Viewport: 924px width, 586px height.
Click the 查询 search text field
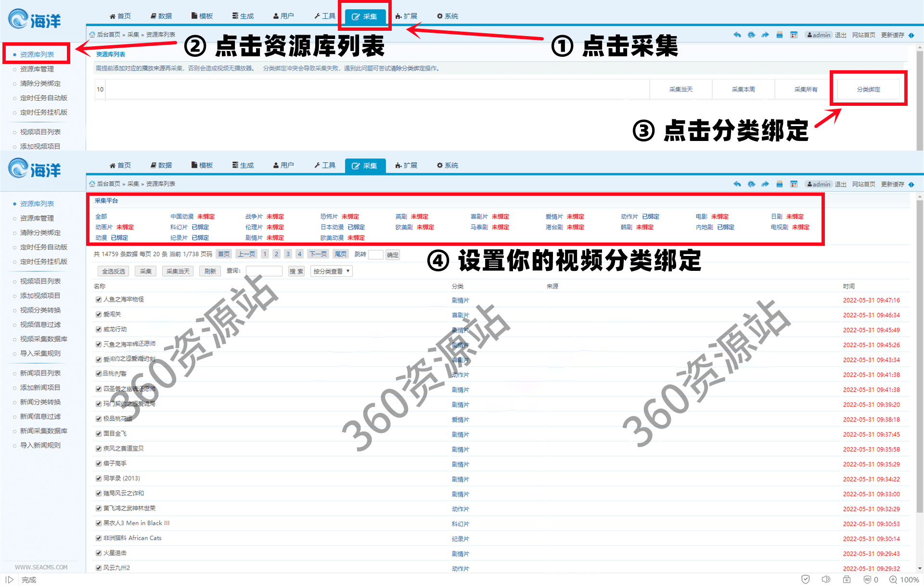tap(264, 271)
